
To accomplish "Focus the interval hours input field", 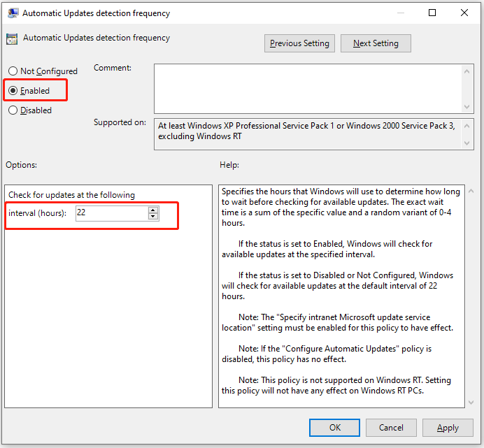I will click(x=113, y=213).
